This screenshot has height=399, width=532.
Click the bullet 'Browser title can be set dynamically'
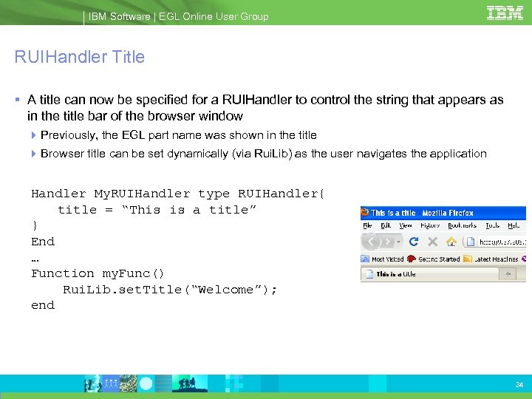pos(263,154)
